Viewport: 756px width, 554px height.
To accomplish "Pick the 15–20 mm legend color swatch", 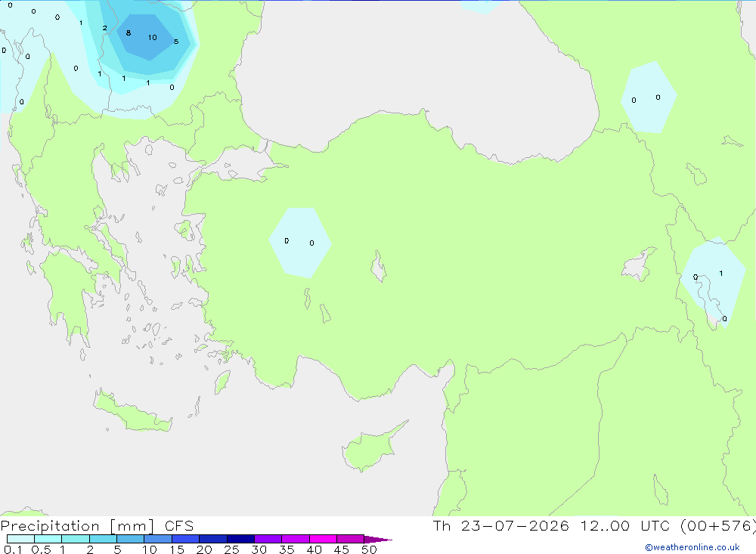I will pos(186,539).
